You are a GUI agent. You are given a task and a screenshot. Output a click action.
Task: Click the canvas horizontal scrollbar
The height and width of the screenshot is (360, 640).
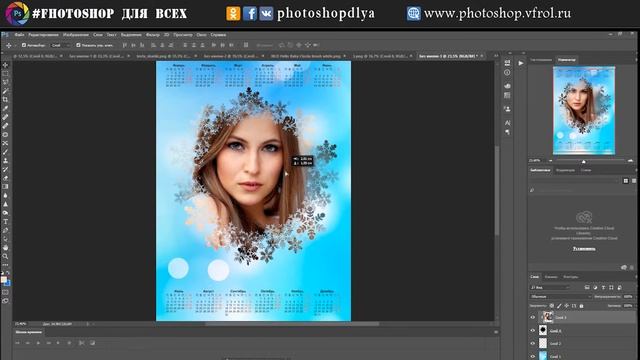[x=292, y=324]
